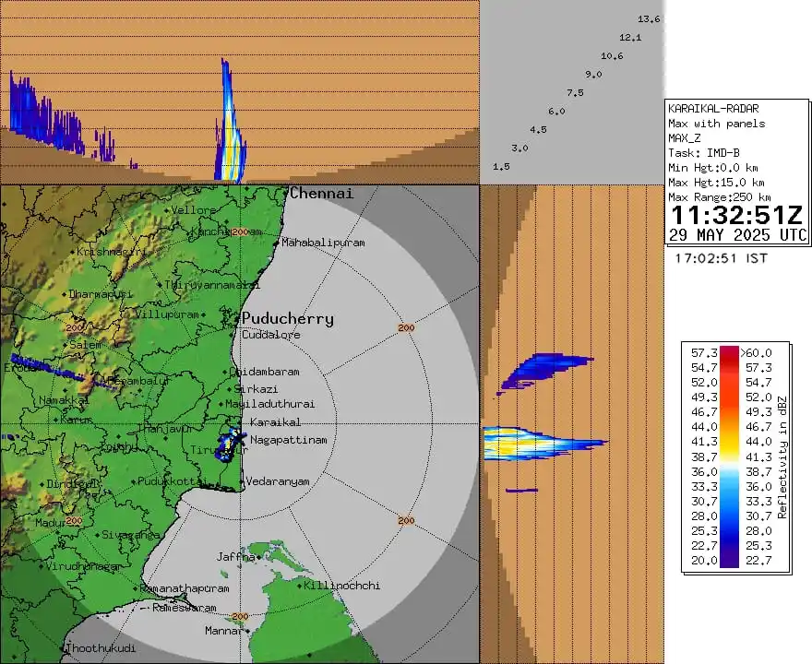
Task: Click the Krishnagiri label
Action: 112,252
